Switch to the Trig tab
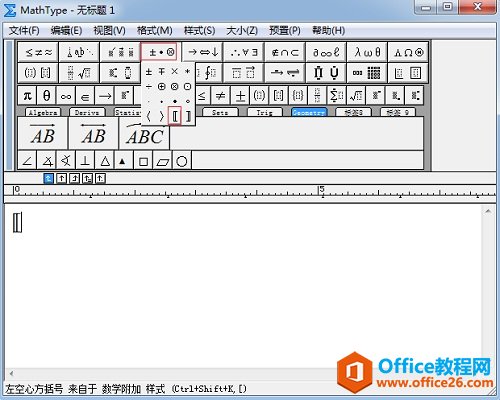 265,112
